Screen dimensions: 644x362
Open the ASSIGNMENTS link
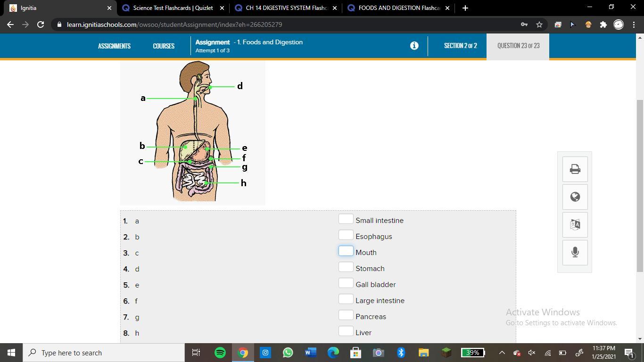[x=114, y=46]
